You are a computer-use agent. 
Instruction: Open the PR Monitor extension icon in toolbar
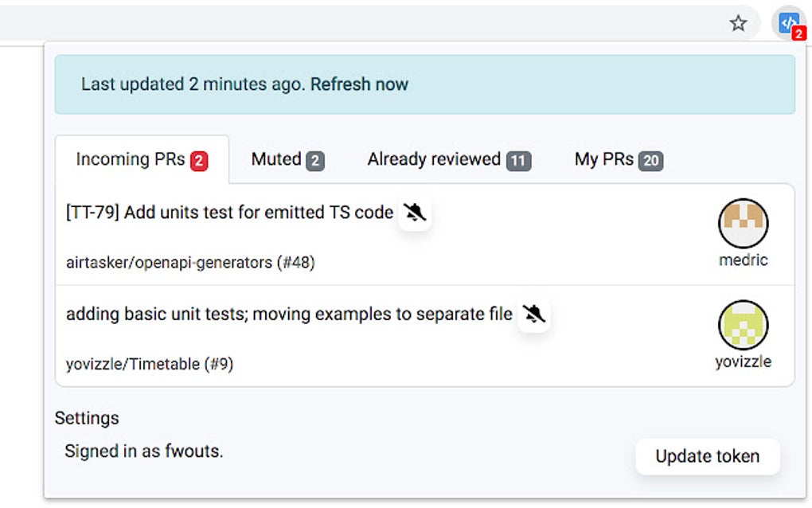pyautogui.click(x=787, y=22)
